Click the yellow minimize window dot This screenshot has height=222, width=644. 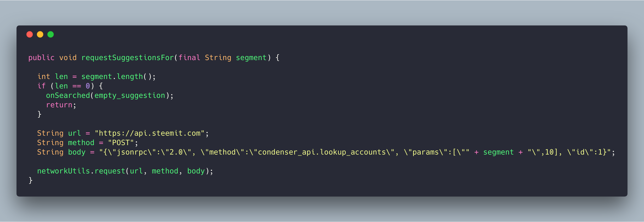pyautogui.click(x=40, y=34)
